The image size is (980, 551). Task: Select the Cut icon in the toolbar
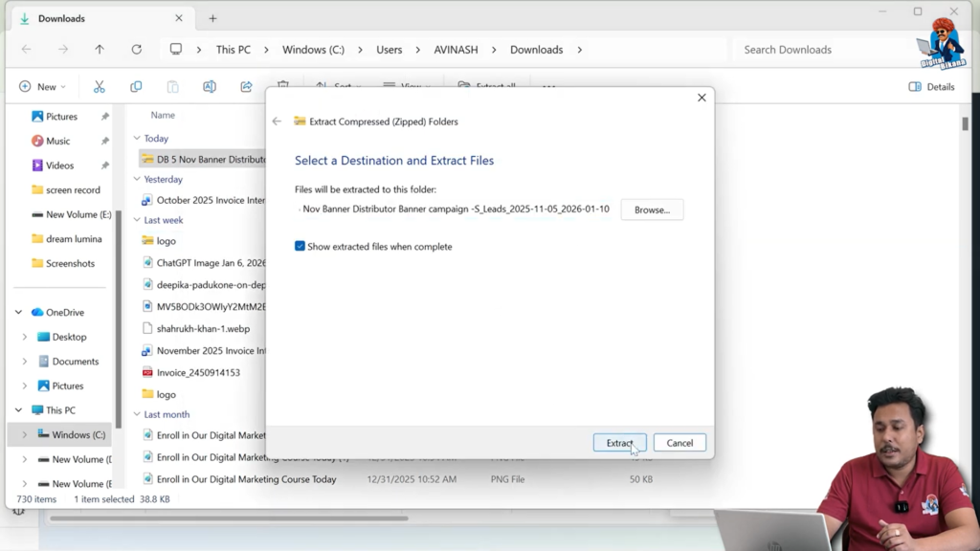click(99, 86)
